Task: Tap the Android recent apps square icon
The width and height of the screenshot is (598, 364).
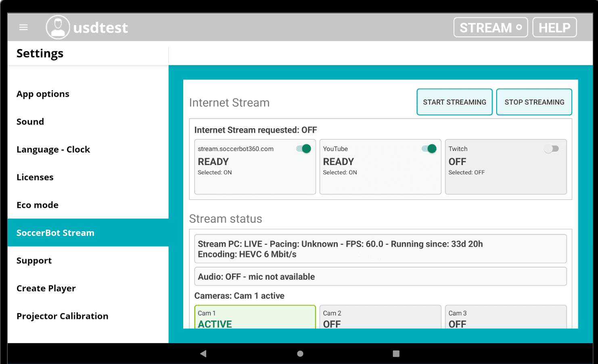Action: [396, 354]
